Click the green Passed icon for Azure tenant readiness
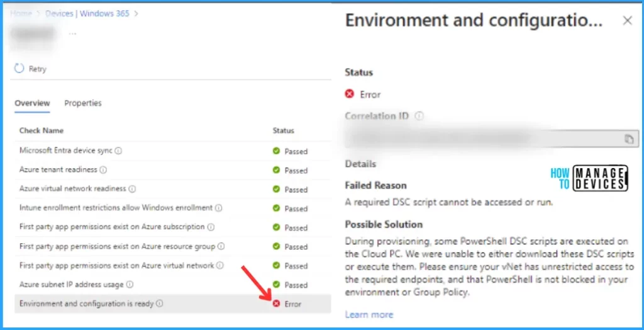Viewport: 644px width, 330px height. (x=277, y=170)
